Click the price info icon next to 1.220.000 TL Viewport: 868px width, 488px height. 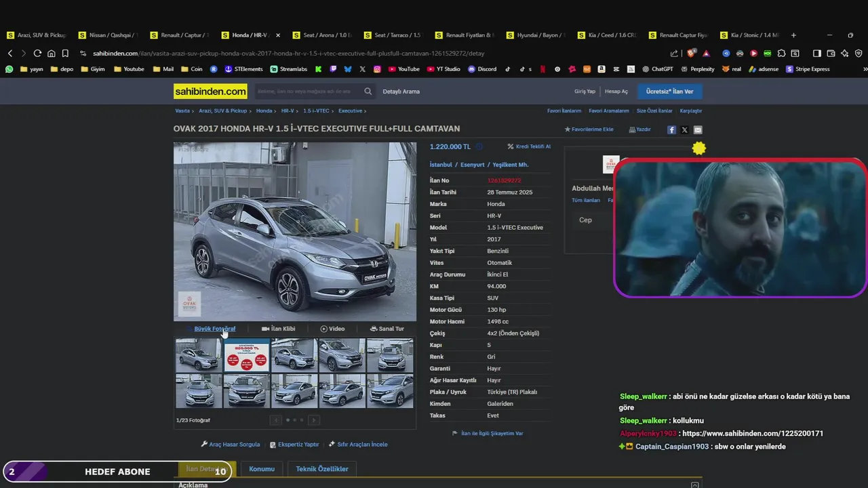point(479,146)
